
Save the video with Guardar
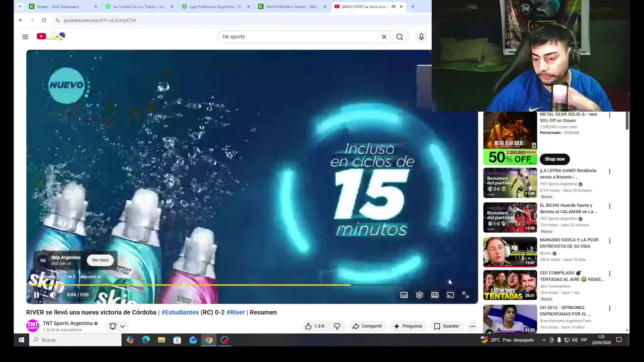446,326
